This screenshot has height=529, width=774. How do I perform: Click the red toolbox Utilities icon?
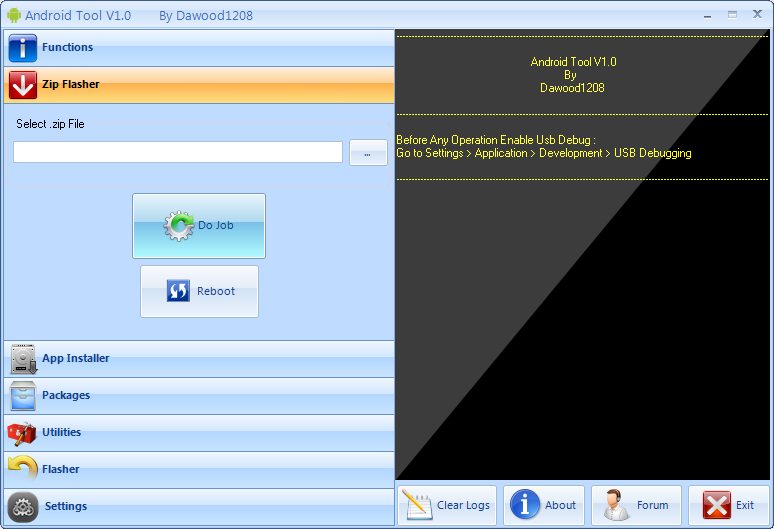click(x=22, y=433)
